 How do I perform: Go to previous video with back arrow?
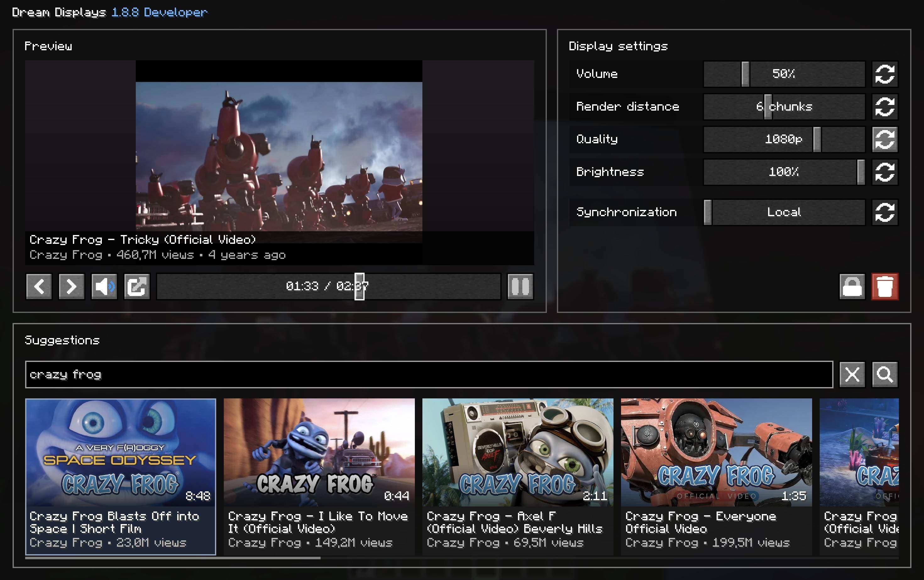[x=39, y=286]
